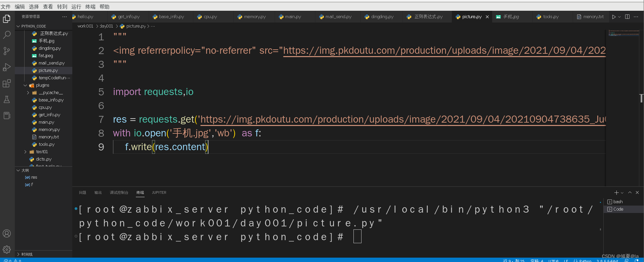The image size is (644, 262).
Task: Open editor More Actions ellipsis
Action: coord(636,17)
